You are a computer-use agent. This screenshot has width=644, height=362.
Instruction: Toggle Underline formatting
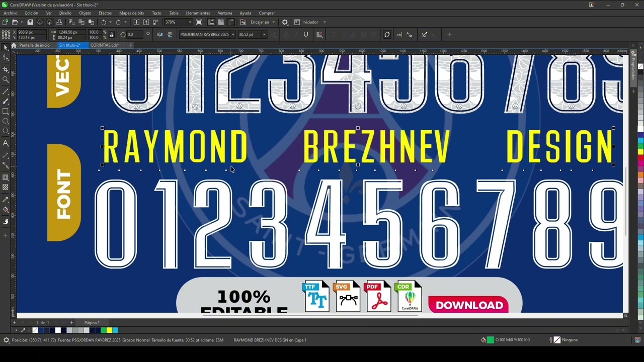point(305,35)
